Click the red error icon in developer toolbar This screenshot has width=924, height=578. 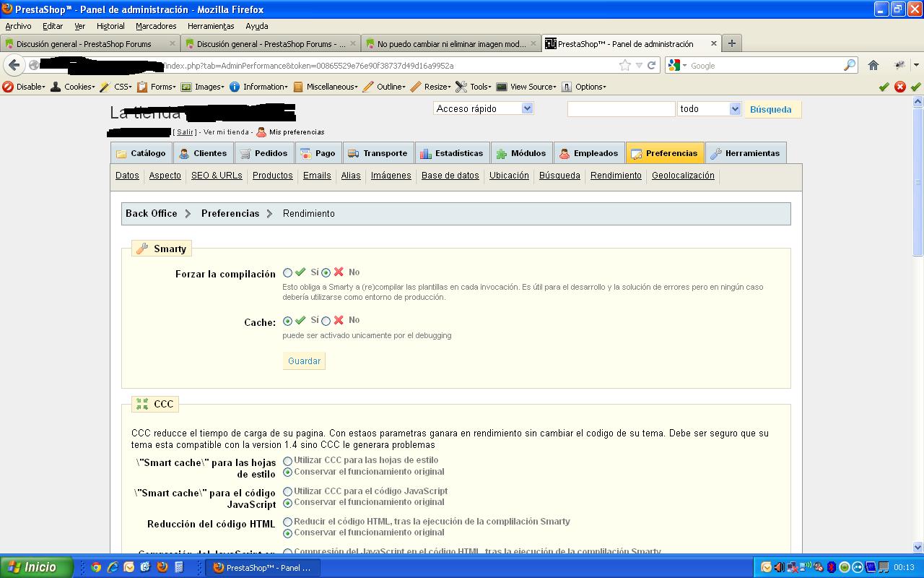point(900,87)
